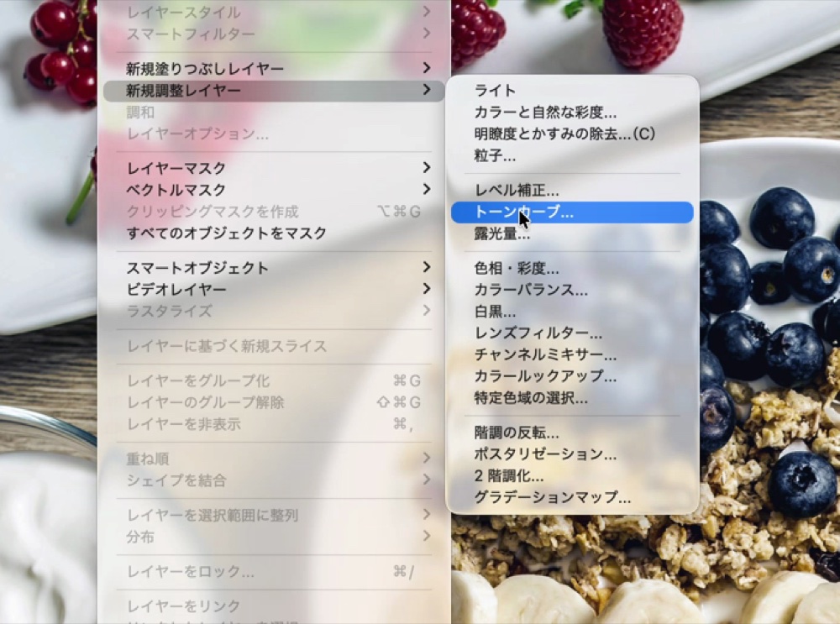Create a トーンカーブ... adjustment layer
The height and width of the screenshot is (624, 840).
(x=572, y=212)
